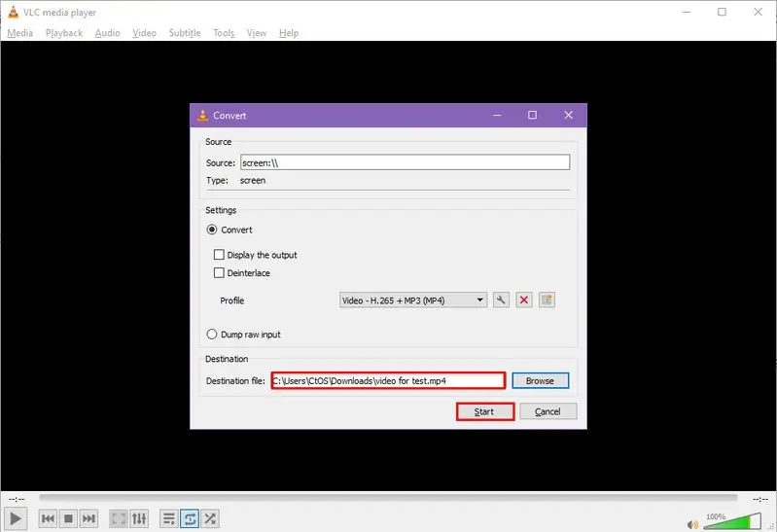Open the View menu
This screenshot has height=532, width=777.
(x=257, y=33)
